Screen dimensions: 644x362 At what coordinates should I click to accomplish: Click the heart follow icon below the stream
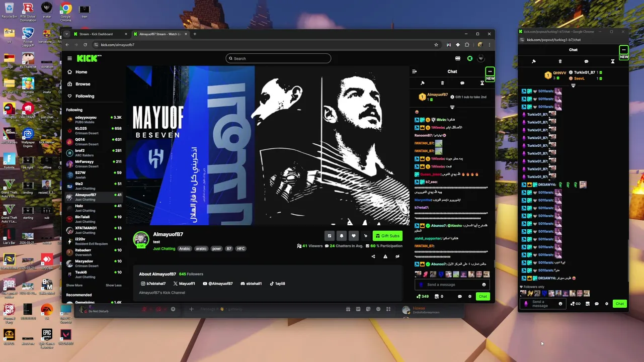pyautogui.click(x=353, y=236)
